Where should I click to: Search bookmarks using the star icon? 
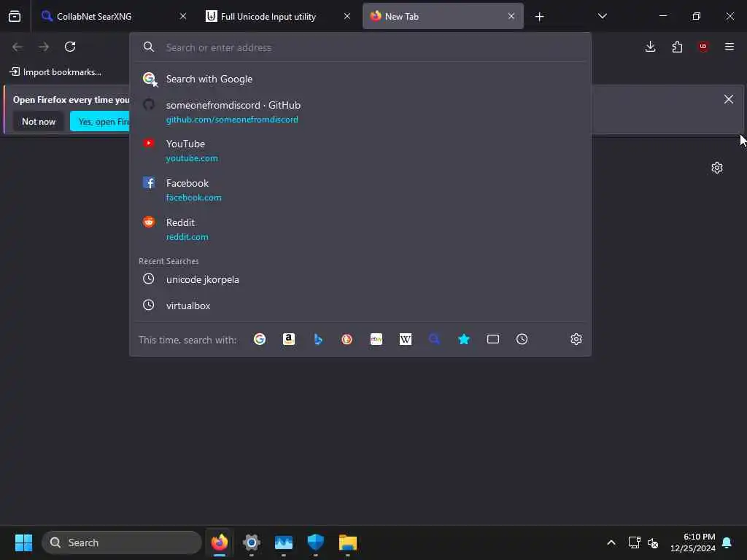tap(464, 339)
